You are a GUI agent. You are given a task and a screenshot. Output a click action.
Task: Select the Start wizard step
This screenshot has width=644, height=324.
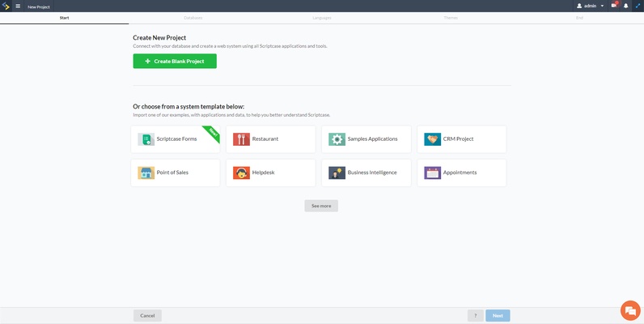tap(64, 18)
